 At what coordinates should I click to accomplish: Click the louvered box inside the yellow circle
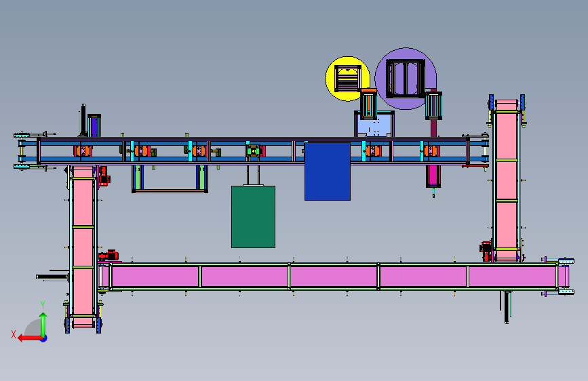[348, 79]
